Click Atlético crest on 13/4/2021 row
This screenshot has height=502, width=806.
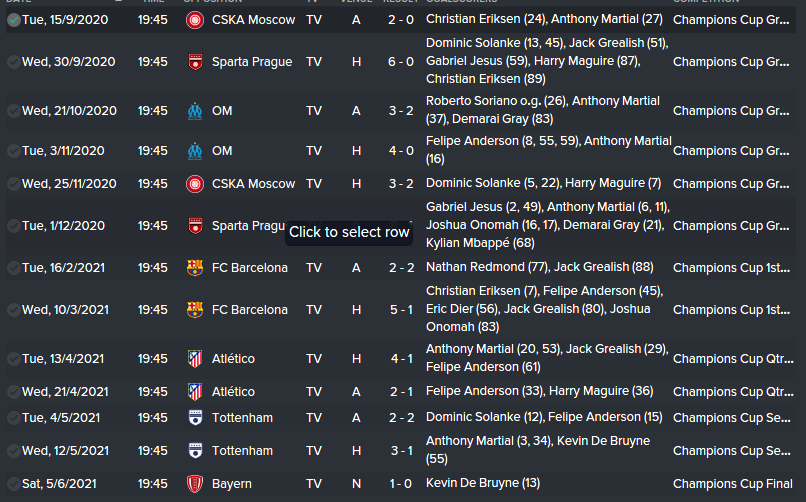pos(194,359)
